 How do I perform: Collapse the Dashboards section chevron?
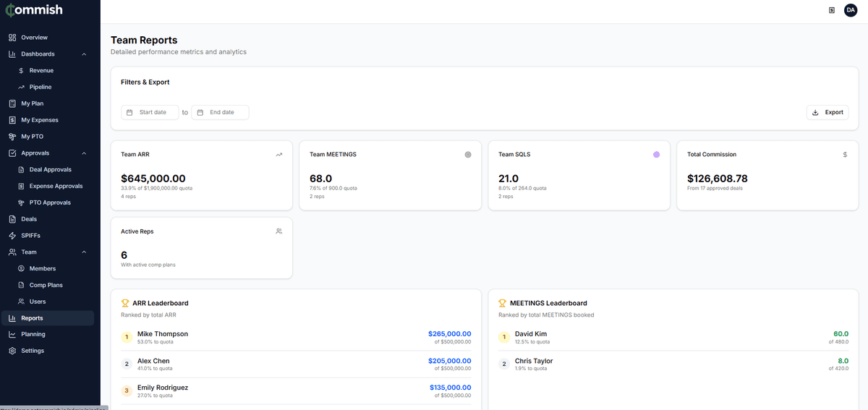(x=84, y=54)
